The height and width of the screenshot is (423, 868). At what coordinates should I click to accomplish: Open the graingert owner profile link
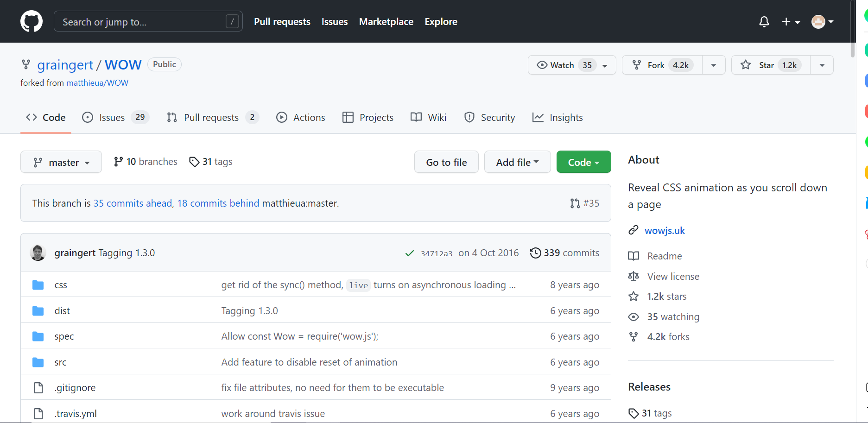65,65
